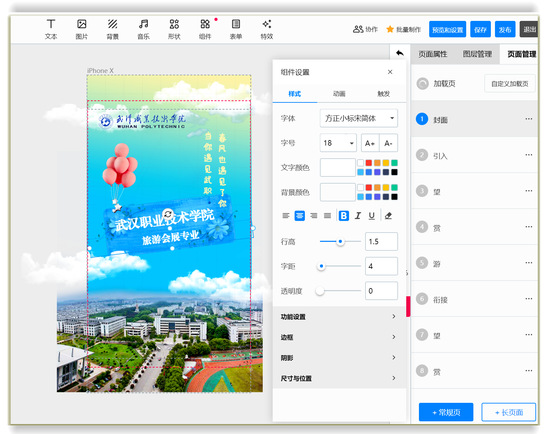Pick red swatch for 文字颜色
549x434 pixels.
point(369,163)
